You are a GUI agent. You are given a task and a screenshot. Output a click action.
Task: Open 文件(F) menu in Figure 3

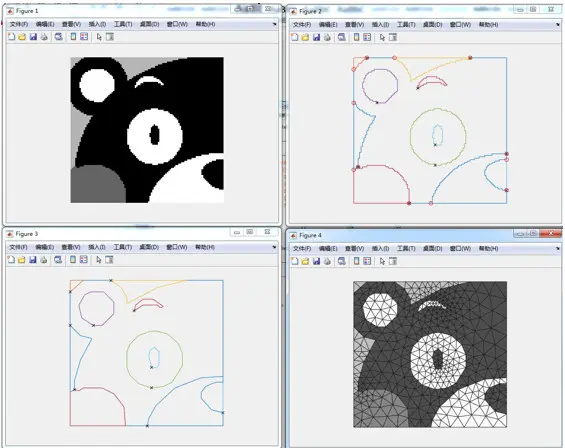[x=18, y=247]
